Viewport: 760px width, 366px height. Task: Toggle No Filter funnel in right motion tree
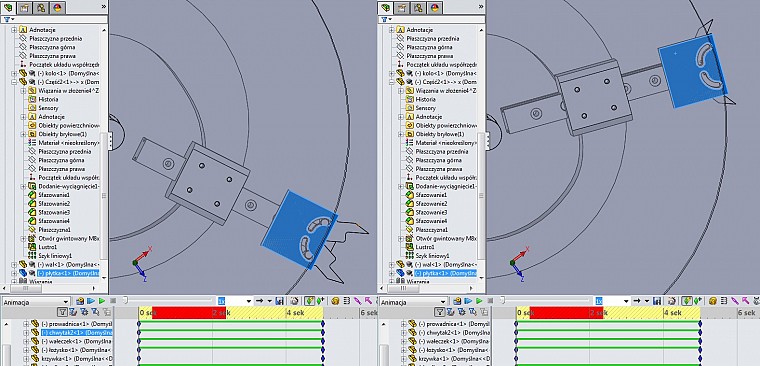point(439,312)
